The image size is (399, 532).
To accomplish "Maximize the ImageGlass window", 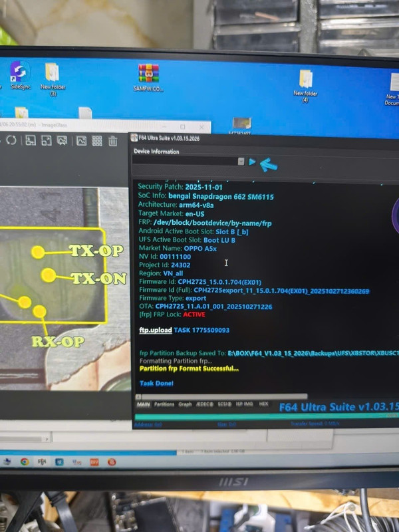I will [182, 126].
